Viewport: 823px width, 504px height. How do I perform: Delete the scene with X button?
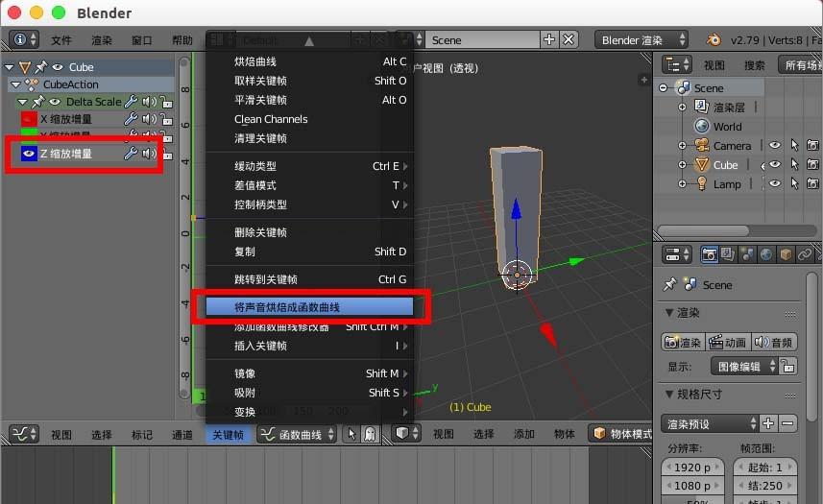pos(569,40)
